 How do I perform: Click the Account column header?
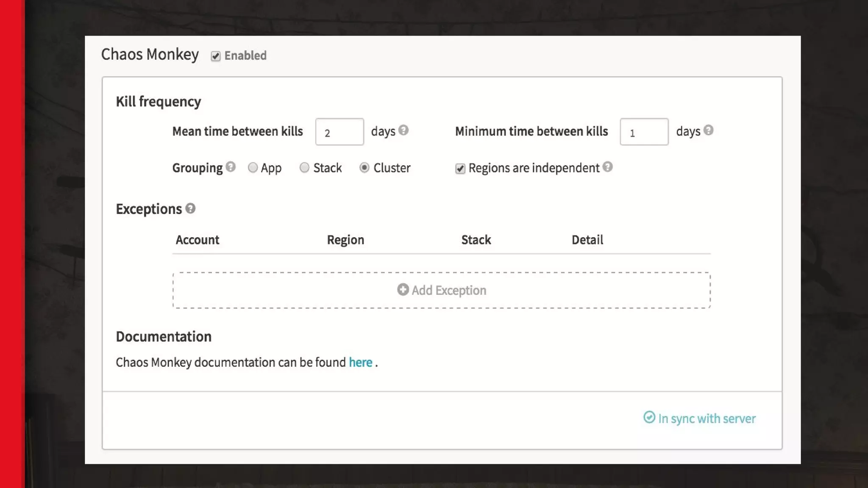(x=198, y=240)
